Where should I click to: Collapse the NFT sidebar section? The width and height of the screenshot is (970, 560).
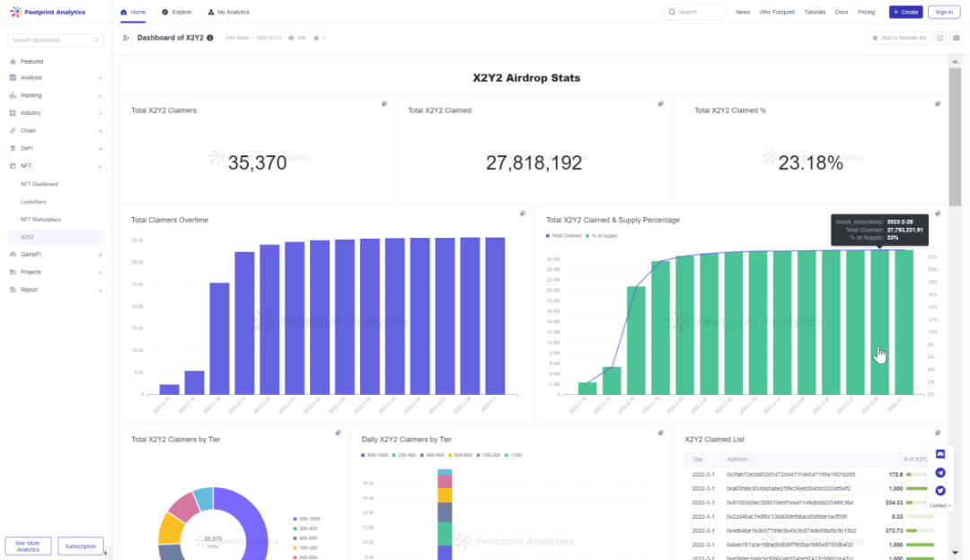click(x=101, y=166)
